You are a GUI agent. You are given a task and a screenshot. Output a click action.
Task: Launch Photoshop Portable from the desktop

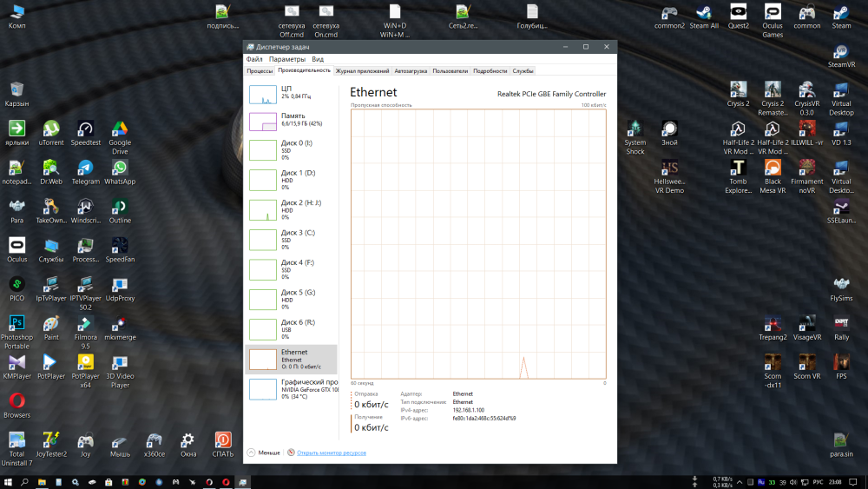16,324
